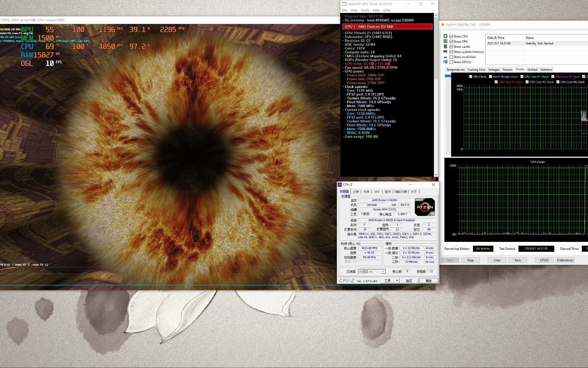Select the 处理器 tab in CPU-Z
Screen dimensions: 588x368
(x=344, y=191)
